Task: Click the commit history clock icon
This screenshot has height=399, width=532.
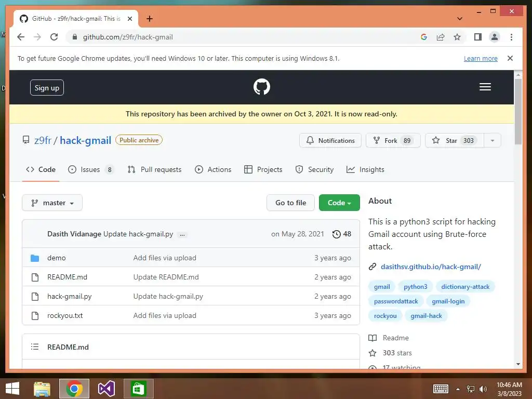Action: tap(336, 234)
